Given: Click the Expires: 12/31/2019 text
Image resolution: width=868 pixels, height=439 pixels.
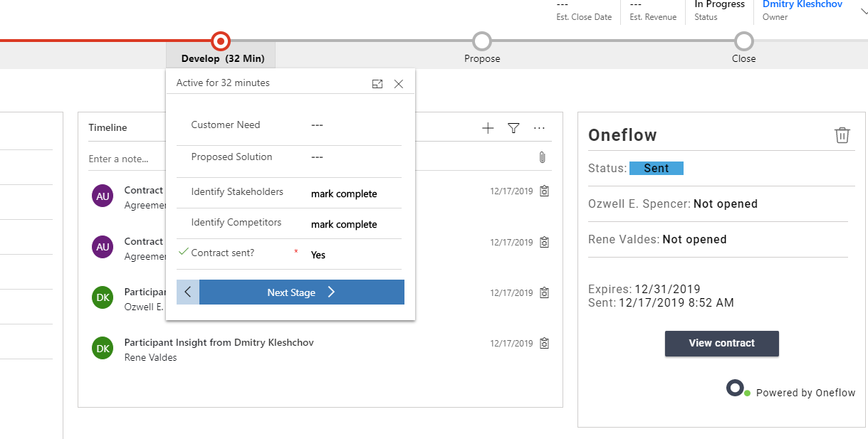Looking at the screenshot, I should pos(644,290).
